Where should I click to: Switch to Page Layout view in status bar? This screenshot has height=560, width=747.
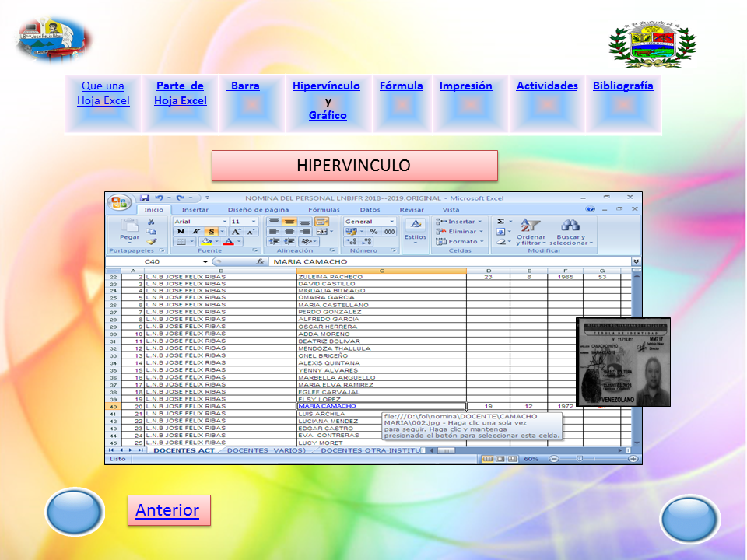(x=500, y=459)
